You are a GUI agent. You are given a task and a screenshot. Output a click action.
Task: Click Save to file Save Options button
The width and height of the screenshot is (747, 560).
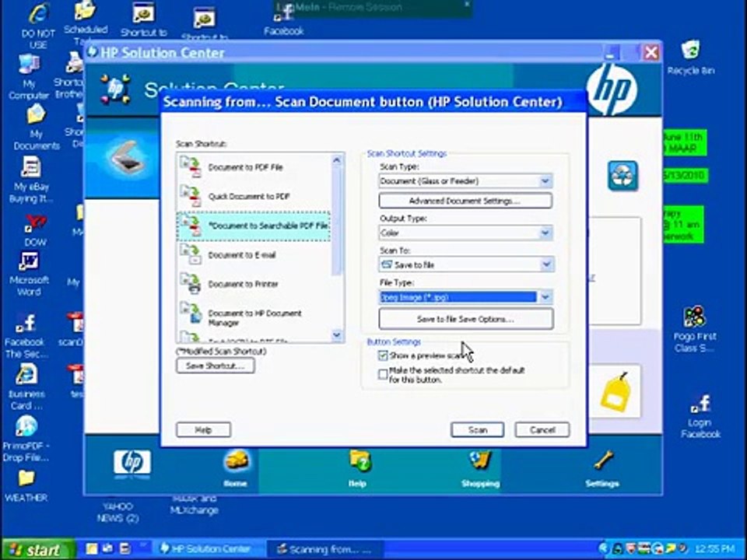tap(465, 319)
